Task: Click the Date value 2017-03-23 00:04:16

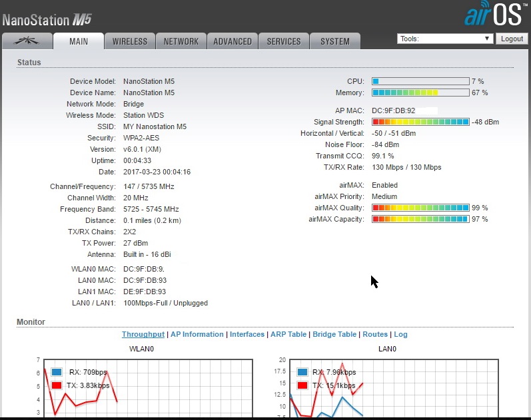Action: pos(157,172)
